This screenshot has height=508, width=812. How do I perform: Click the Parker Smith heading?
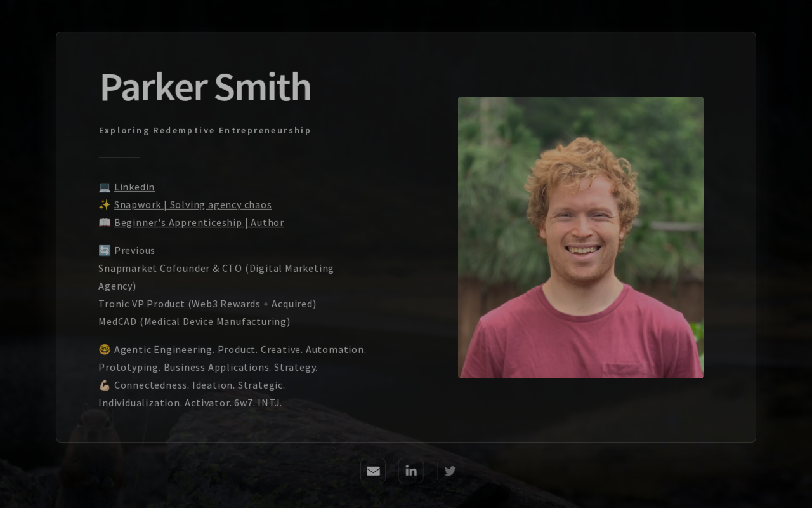(206, 87)
